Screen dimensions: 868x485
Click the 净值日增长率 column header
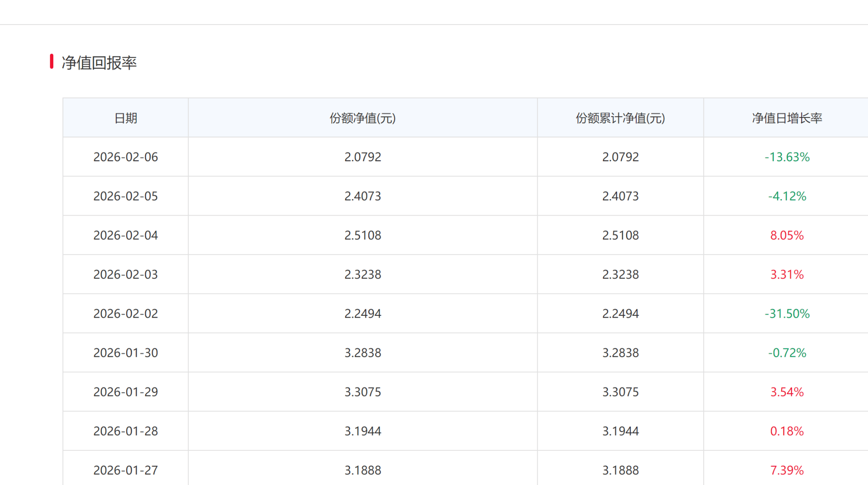coord(787,118)
